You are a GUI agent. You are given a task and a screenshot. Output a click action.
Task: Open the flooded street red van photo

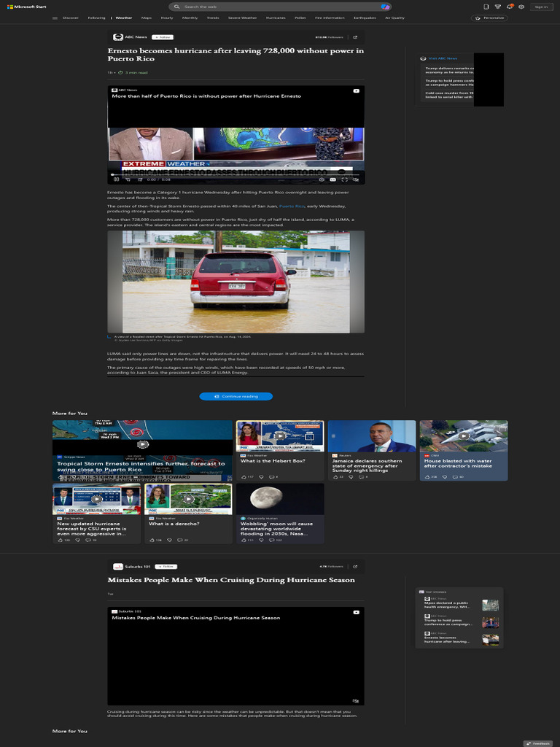[236, 282]
